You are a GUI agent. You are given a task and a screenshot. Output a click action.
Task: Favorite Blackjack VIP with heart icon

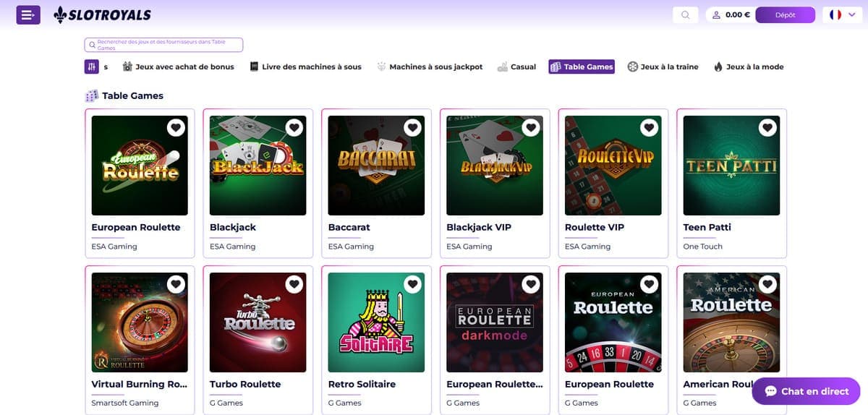click(531, 128)
